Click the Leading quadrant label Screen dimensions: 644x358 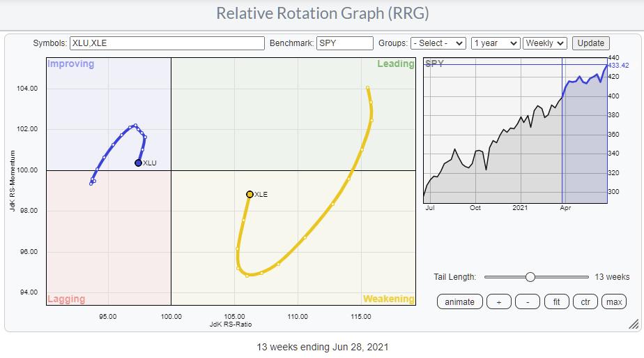395,64
